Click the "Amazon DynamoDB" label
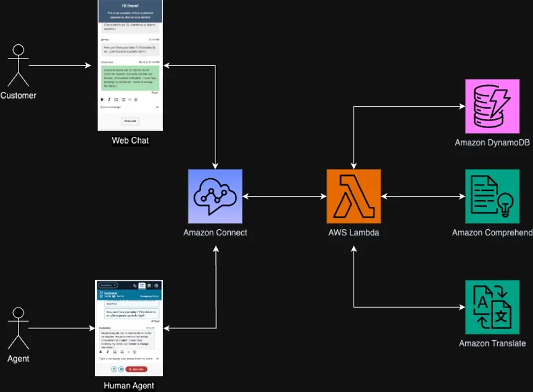 click(x=492, y=142)
